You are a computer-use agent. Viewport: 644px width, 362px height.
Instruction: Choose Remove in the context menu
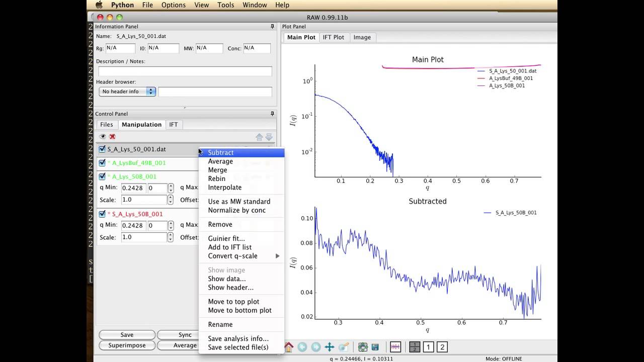tap(242, 224)
